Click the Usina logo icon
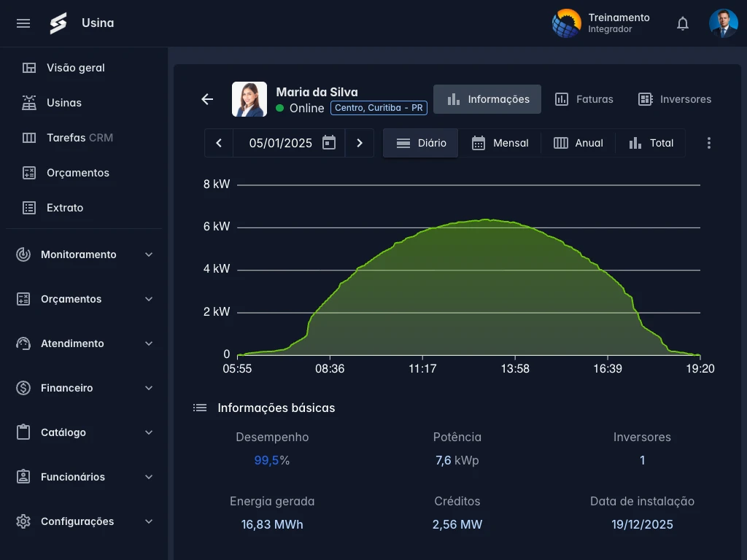Viewport: 747px width, 560px height. point(58,23)
